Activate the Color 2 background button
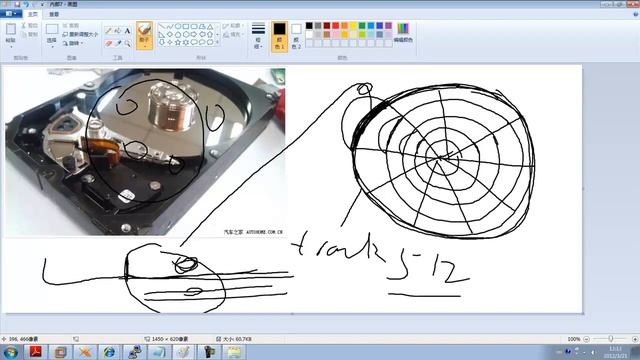 pos(296,36)
